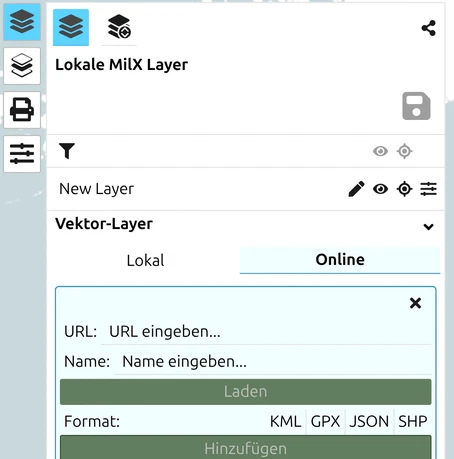The image size is (454, 459).
Task: Click the Hinzufügen button
Action: [x=246, y=448]
